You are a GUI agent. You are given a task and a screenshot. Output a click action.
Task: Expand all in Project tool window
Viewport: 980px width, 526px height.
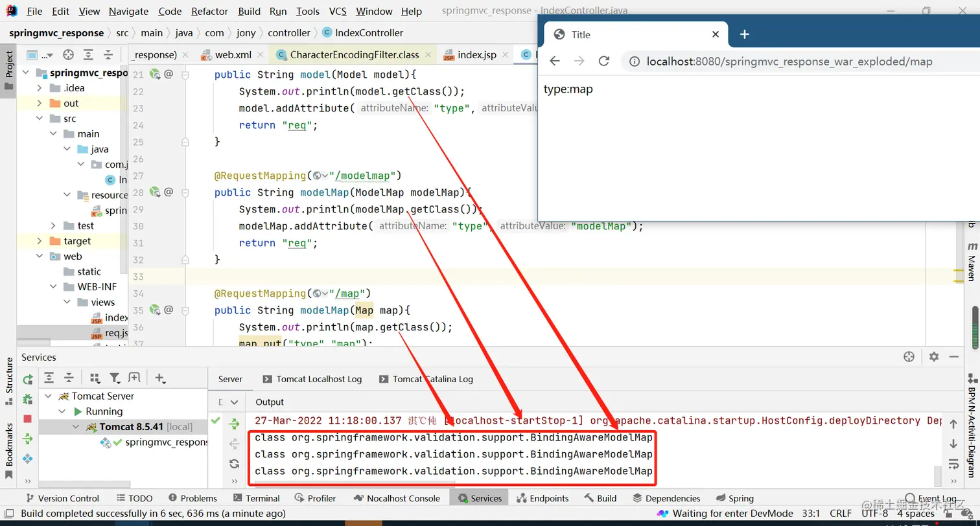coord(88,54)
